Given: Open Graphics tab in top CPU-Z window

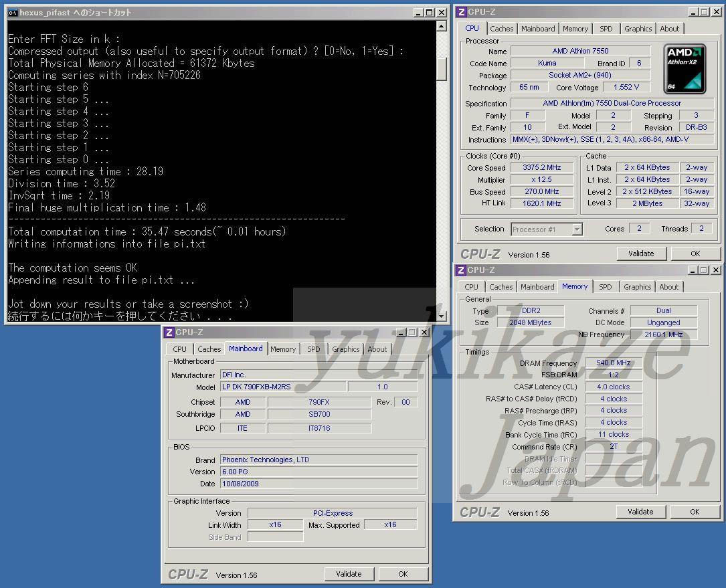Looking at the screenshot, I should click(638, 29).
